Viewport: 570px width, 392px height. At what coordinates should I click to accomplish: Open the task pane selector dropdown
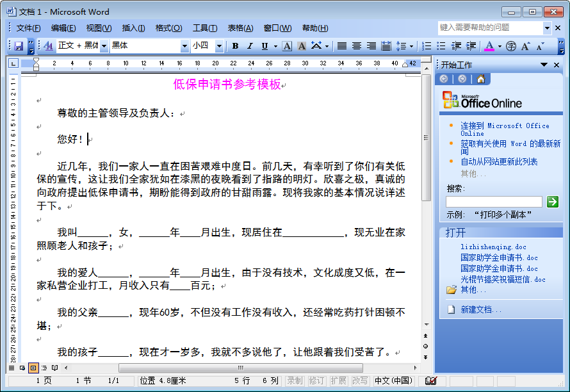point(544,65)
